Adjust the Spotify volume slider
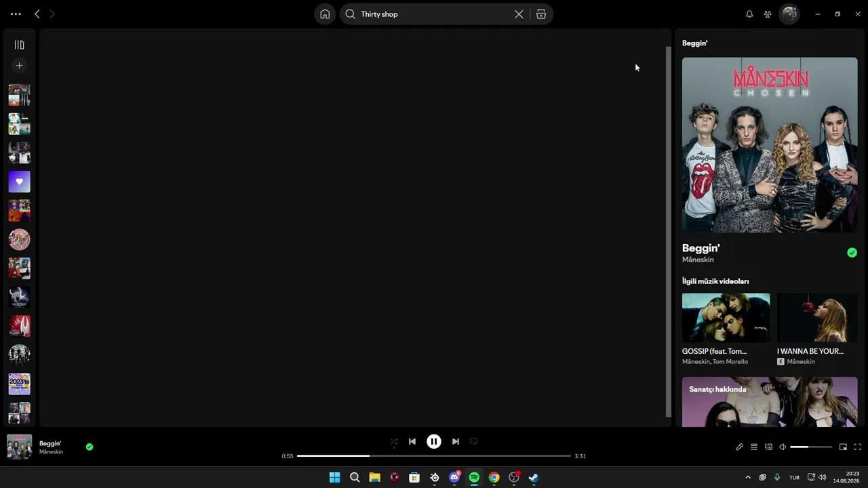The height and width of the screenshot is (488, 868). tap(811, 447)
